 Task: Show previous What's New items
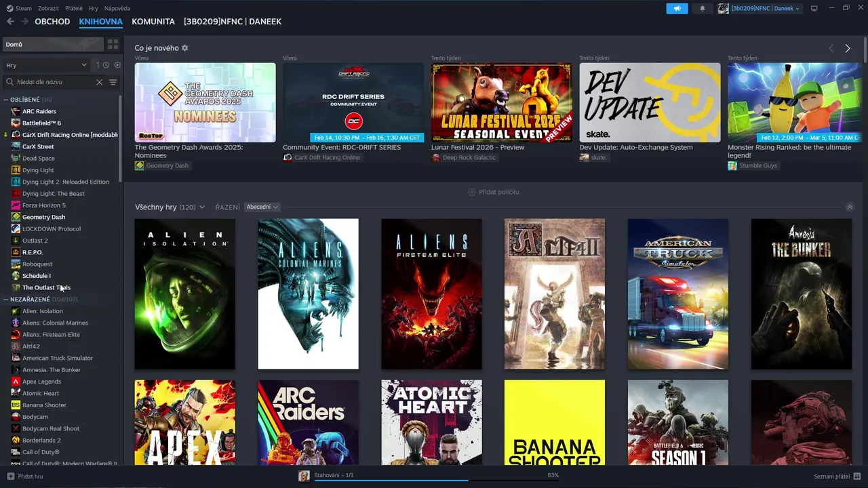pyautogui.click(x=831, y=48)
